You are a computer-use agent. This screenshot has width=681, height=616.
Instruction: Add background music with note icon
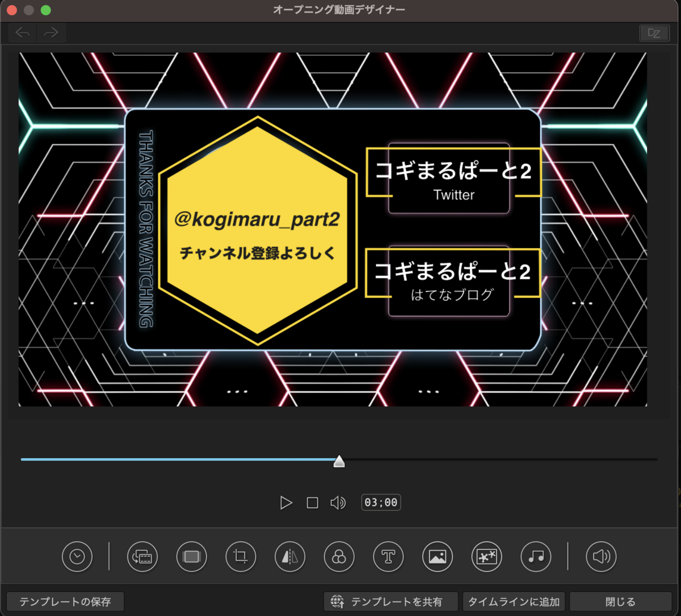(x=536, y=556)
